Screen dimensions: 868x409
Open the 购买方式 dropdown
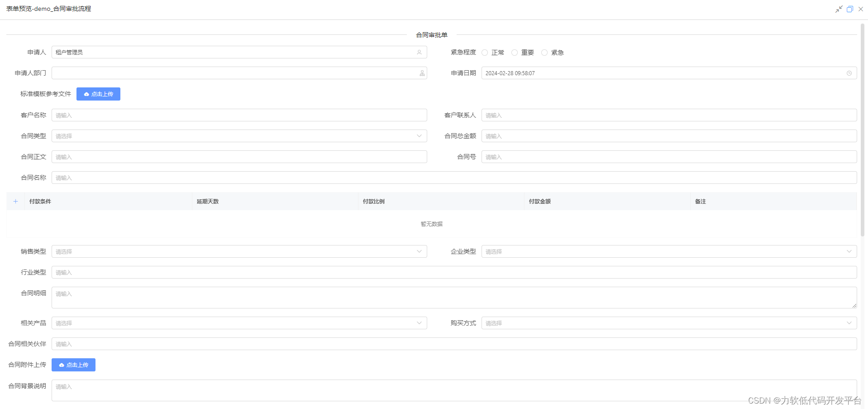tap(669, 323)
